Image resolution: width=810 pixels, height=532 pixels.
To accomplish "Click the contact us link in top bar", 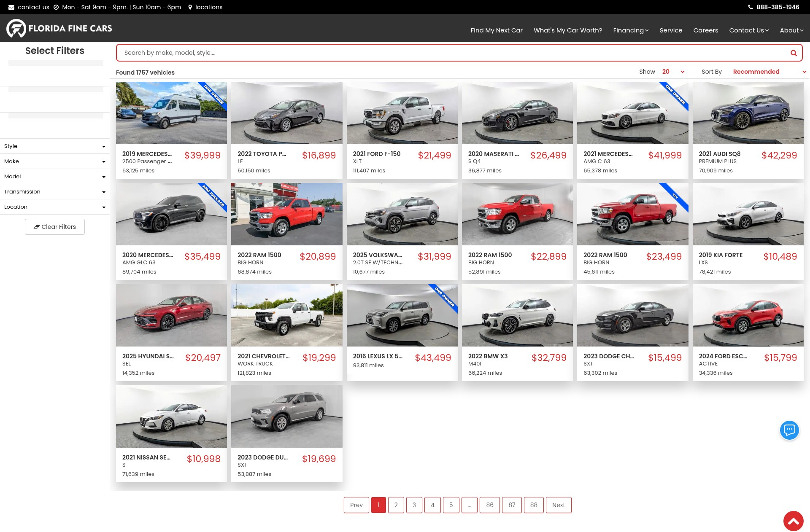I will click(x=33, y=7).
